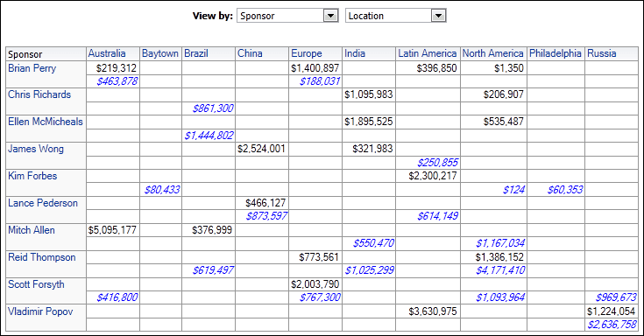Viewport: 644px width, 336px height.
Task: Click the Baytown column header link
Action: (x=160, y=53)
